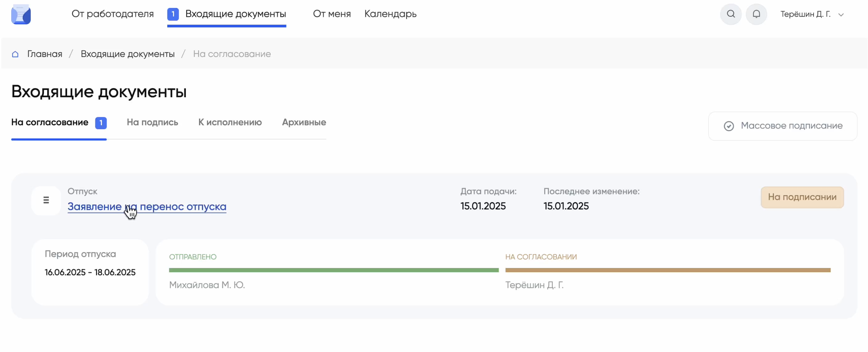Select the К исполнению tab

pyautogui.click(x=230, y=123)
